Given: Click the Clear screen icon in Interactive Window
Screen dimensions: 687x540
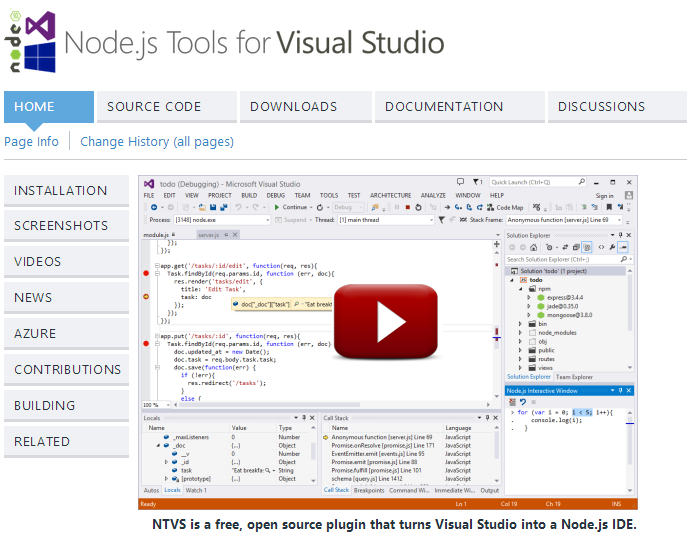Looking at the screenshot, I should (512, 401).
